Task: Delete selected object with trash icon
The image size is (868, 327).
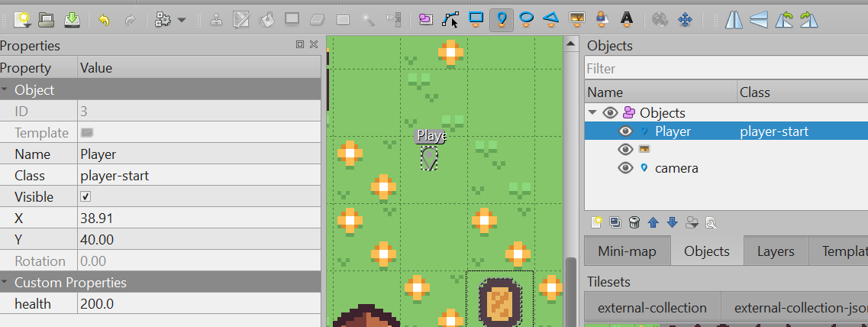Action: point(634,222)
